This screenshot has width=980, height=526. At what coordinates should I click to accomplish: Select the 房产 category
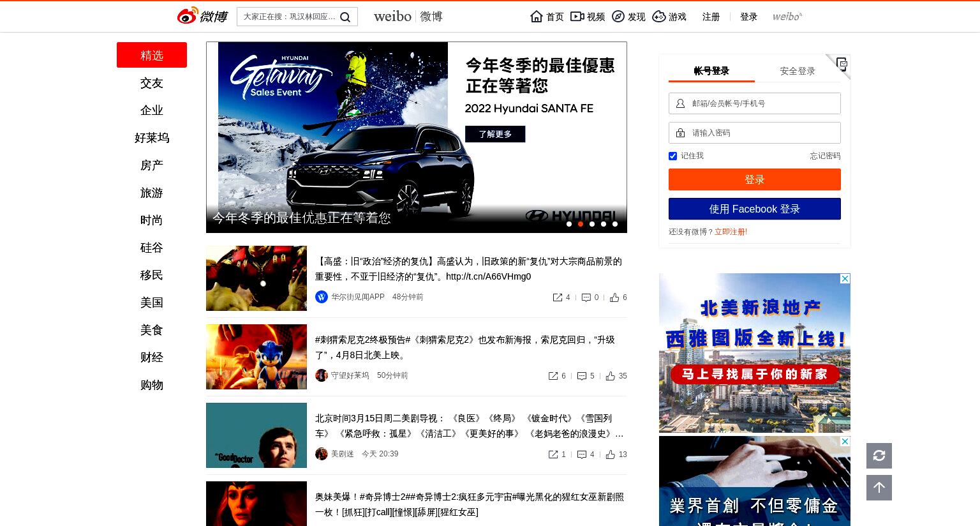pyautogui.click(x=152, y=165)
